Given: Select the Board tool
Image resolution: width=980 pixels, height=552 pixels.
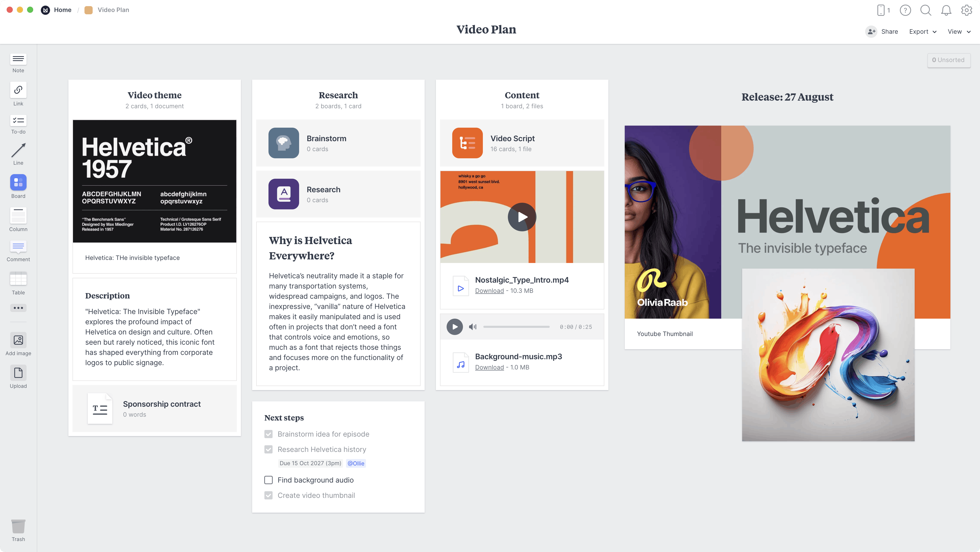Looking at the screenshot, I should click(18, 187).
